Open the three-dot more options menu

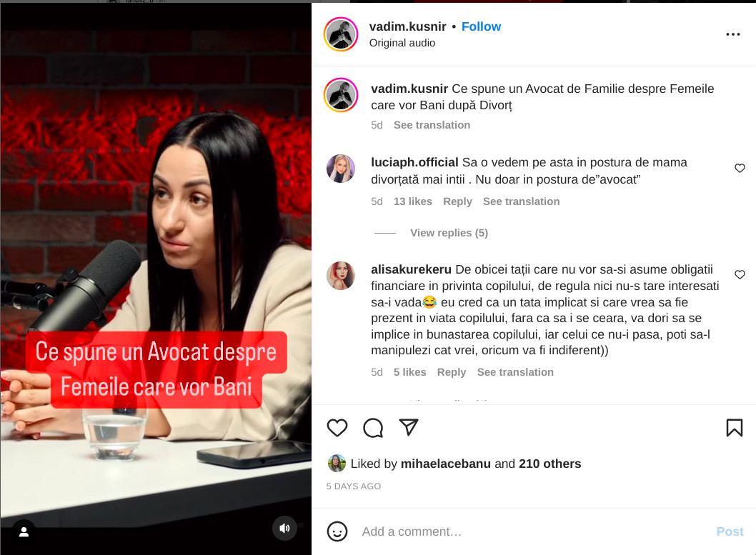tap(733, 34)
